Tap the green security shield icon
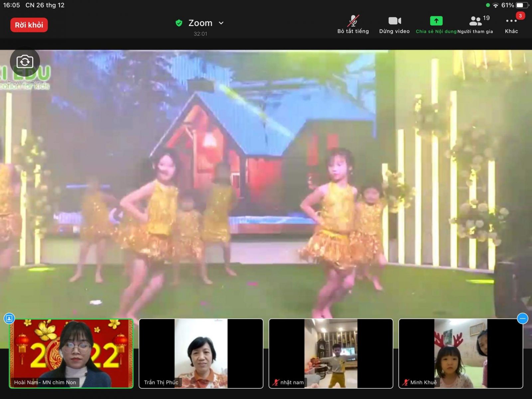 point(179,23)
